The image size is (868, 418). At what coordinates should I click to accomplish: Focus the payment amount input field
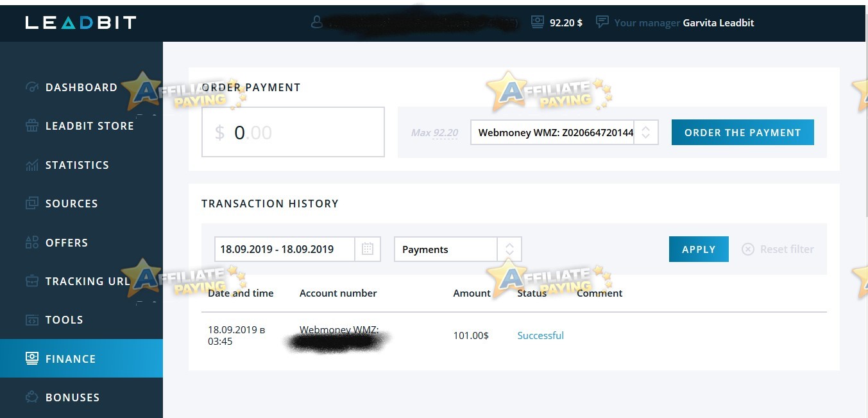[x=293, y=132]
